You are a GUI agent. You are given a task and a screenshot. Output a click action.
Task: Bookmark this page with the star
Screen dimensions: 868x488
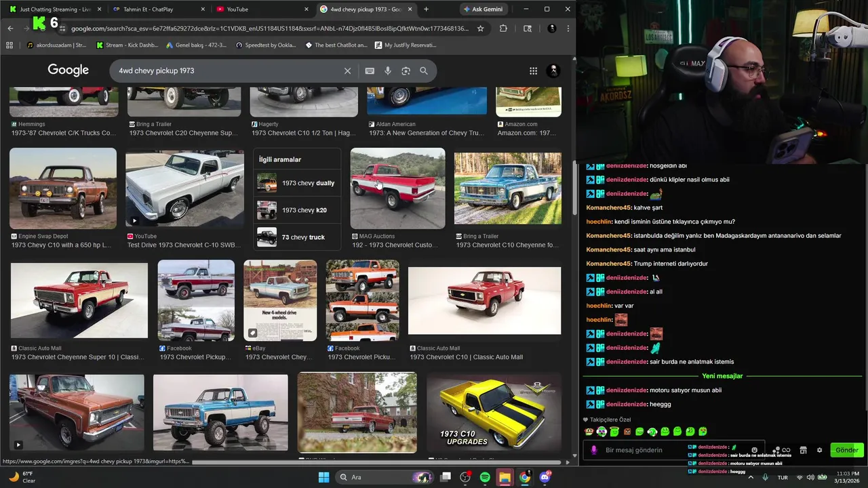coord(480,28)
